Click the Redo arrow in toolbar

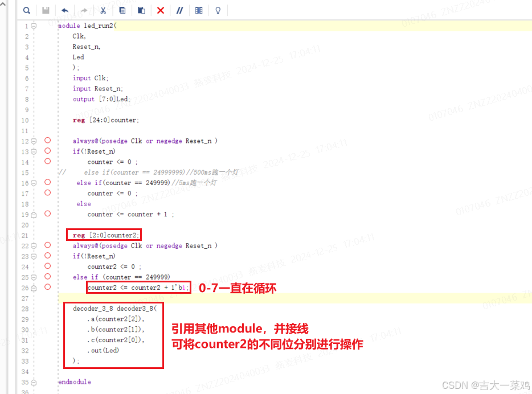click(x=84, y=10)
